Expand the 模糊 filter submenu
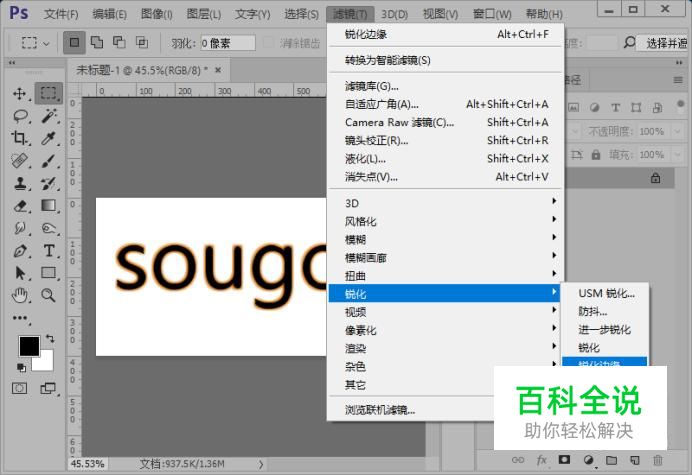Screen dimensions: 692x475 [x=444, y=239]
